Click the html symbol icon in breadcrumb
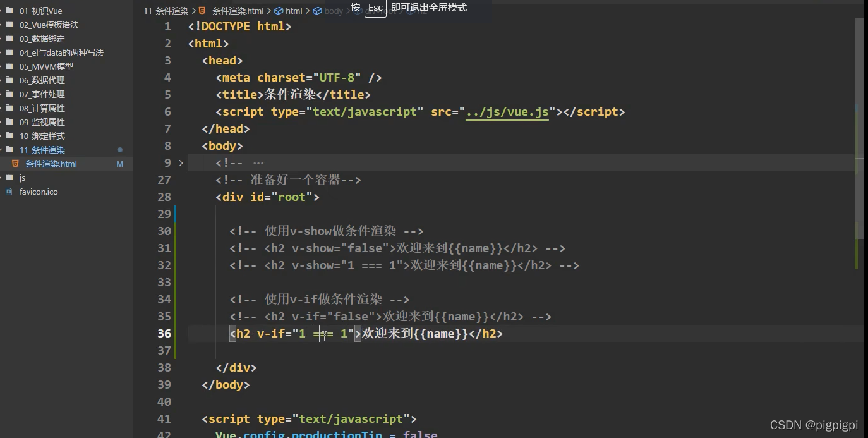This screenshot has height=438, width=868. point(279,11)
